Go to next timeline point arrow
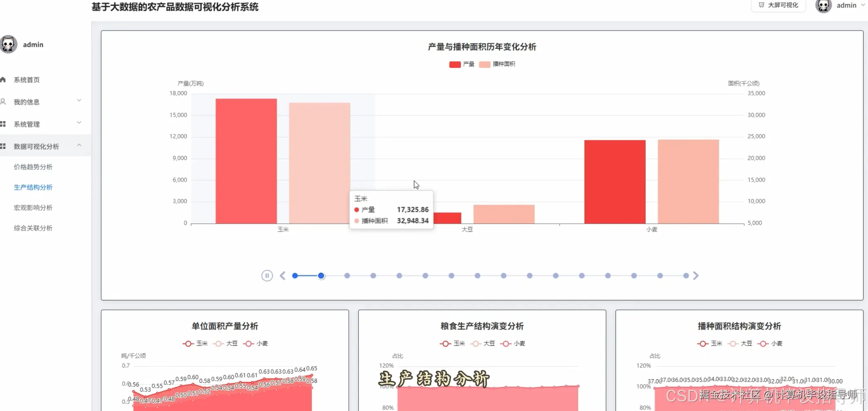Image resolution: width=868 pixels, height=411 pixels. pos(696,276)
